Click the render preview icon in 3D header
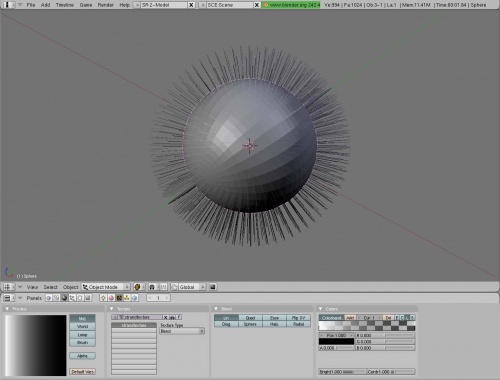500x380 pixels. (213, 287)
